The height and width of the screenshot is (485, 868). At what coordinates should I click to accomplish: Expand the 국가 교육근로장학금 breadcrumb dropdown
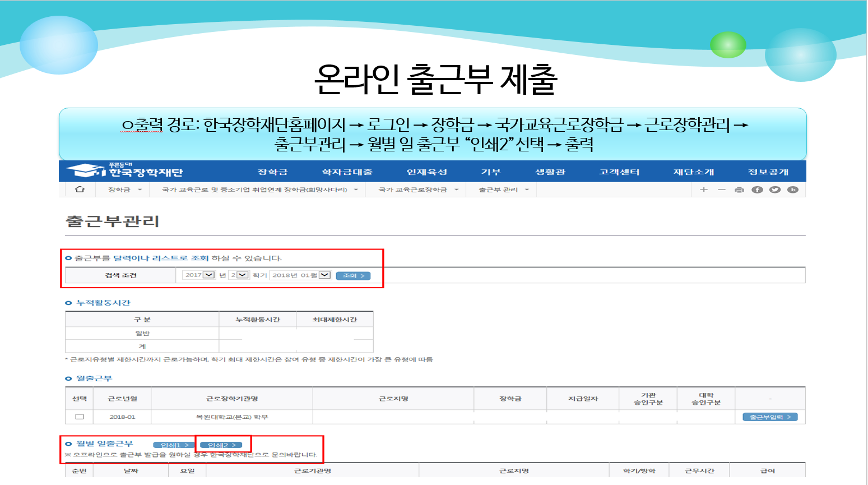[456, 190]
